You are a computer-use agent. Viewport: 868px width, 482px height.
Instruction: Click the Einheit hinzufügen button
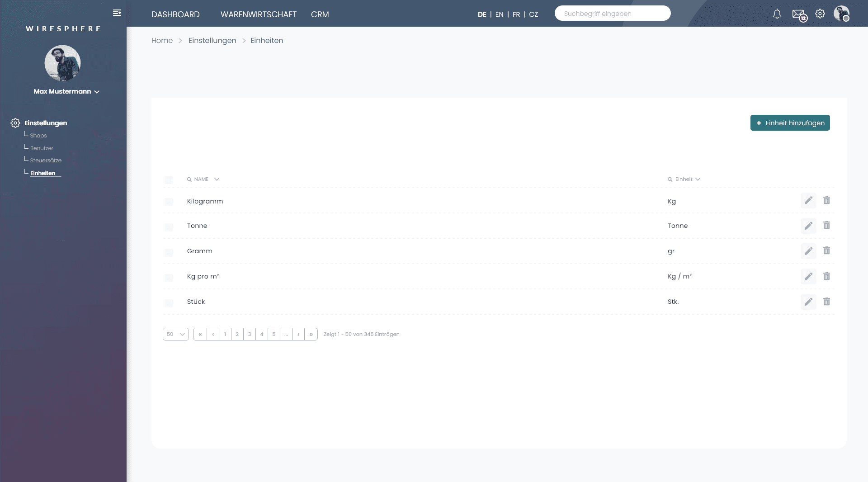point(790,123)
